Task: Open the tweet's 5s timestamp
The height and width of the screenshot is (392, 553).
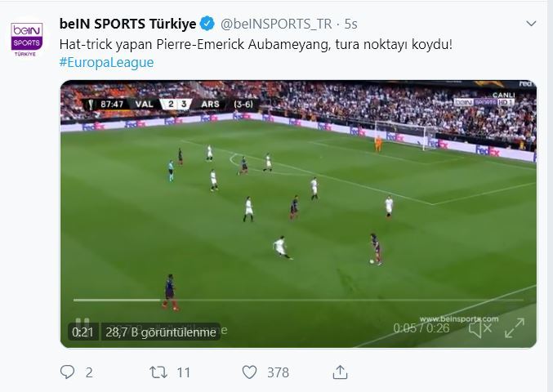Action: [350, 24]
